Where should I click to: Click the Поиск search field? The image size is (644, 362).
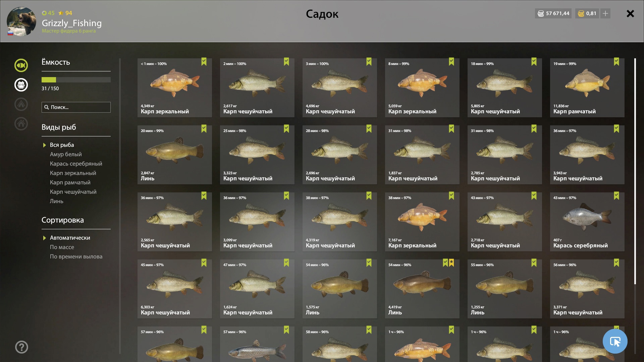pyautogui.click(x=76, y=107)
